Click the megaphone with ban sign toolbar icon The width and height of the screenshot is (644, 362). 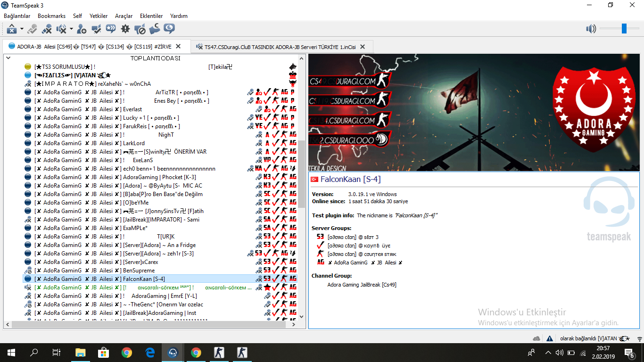140,29
